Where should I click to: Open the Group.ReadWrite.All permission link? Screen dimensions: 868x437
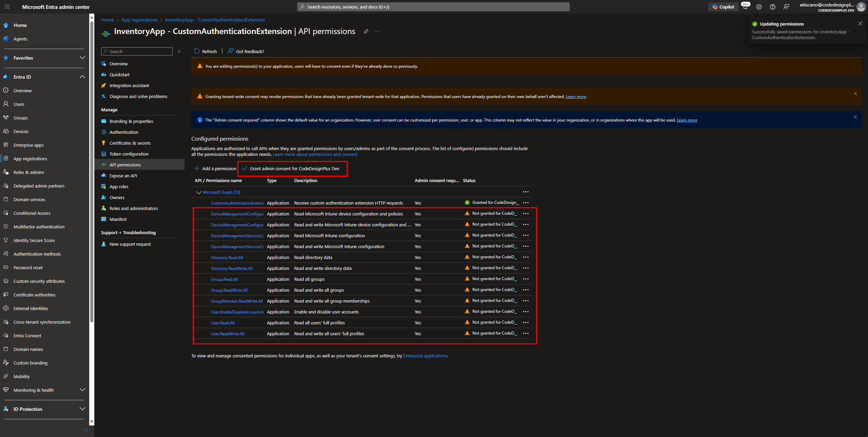[229, 290]
